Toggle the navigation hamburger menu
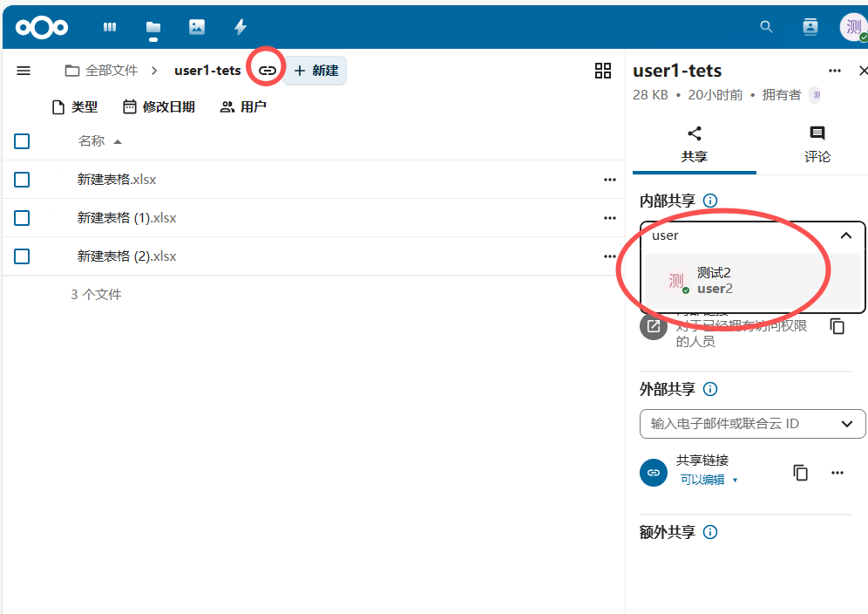Image resolution: width=868 pixels, height=614 pixels. tap(24, 71)
